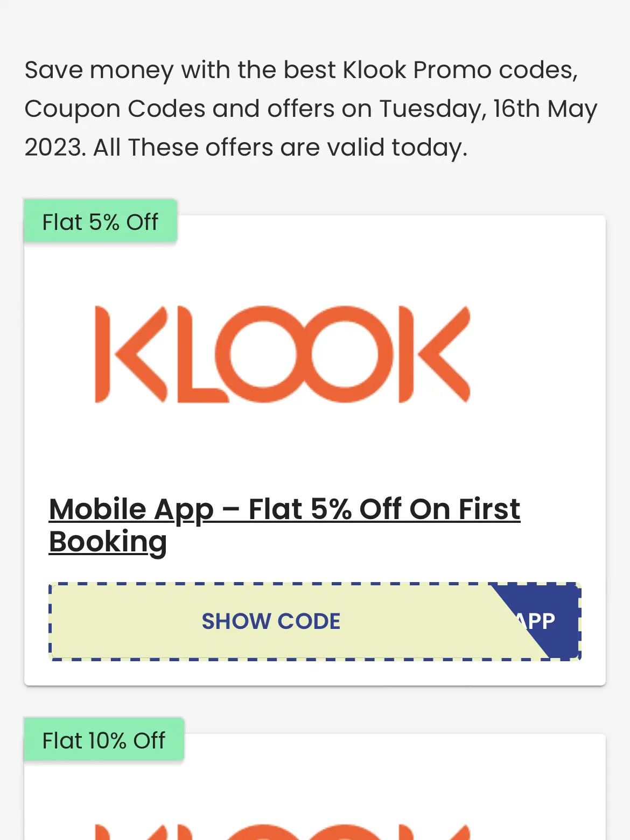
Task: Click the dashed top border of the coupon code box
Action: click(269, 584)
